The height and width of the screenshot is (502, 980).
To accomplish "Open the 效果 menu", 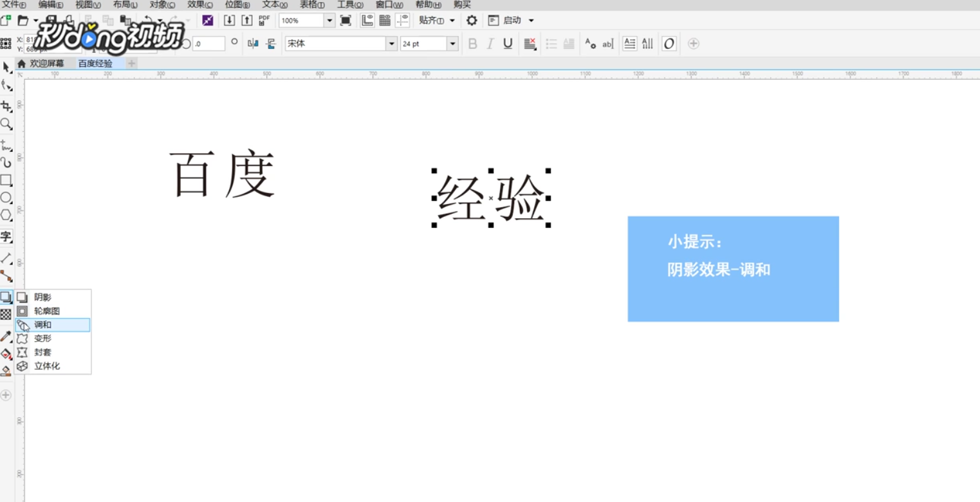I will [200, 5].
